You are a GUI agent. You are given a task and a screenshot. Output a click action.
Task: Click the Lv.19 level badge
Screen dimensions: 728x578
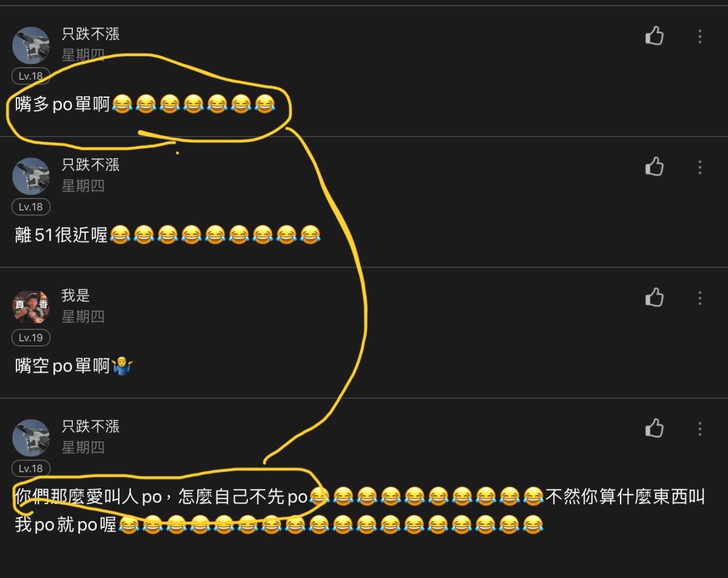click(31, 338)
